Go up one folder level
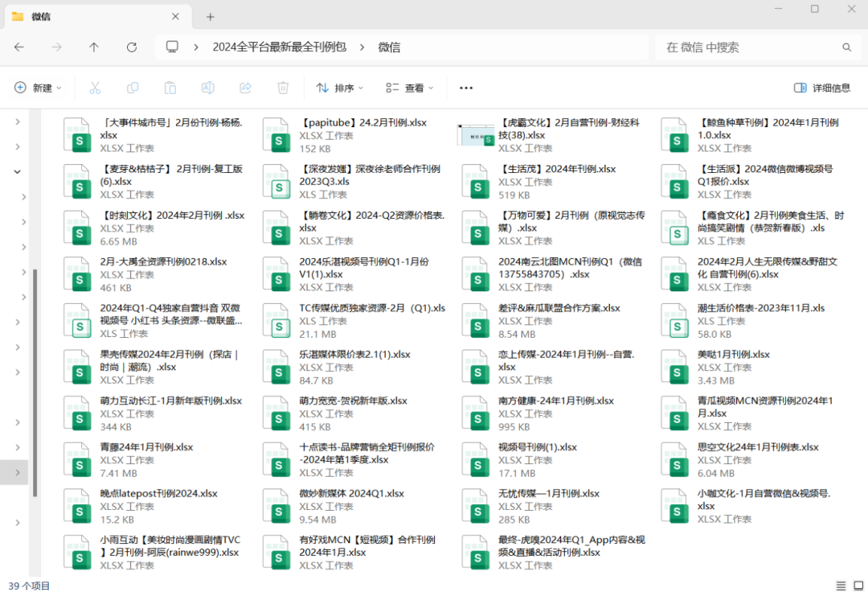Viewport: 868px width, 592px height. point(94,47)
